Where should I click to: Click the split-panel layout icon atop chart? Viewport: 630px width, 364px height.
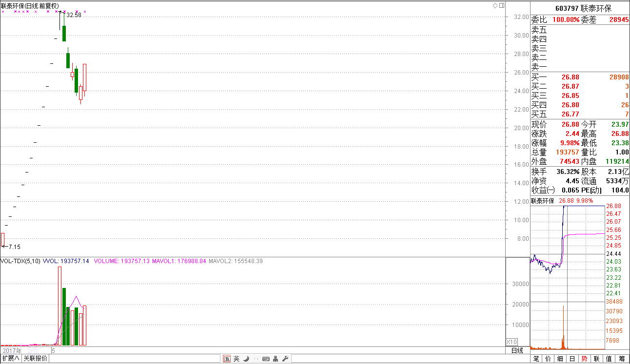(x=501, y=5)
